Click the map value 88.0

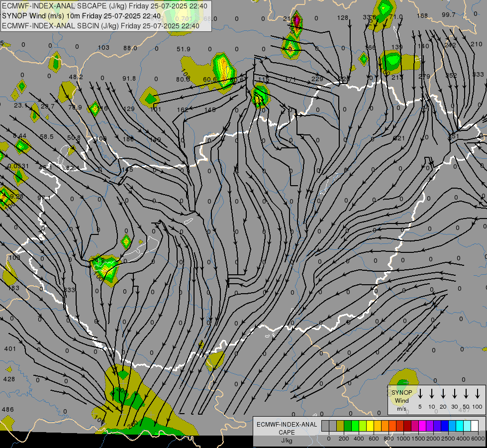click(130, 48)
